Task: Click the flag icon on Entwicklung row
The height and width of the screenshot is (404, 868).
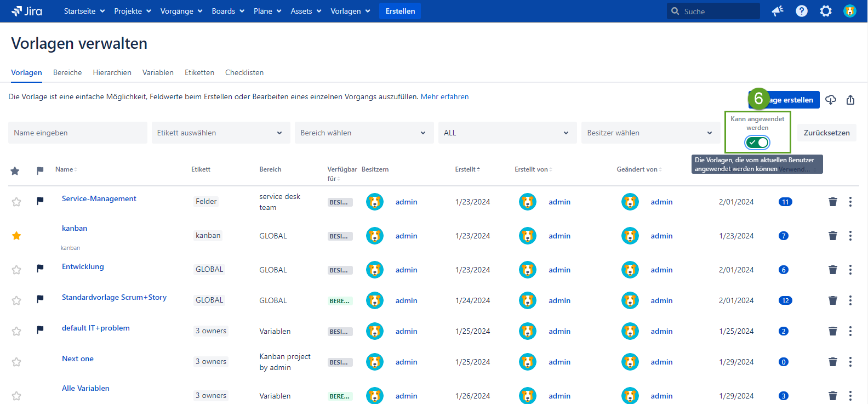Action: [40, 269]
